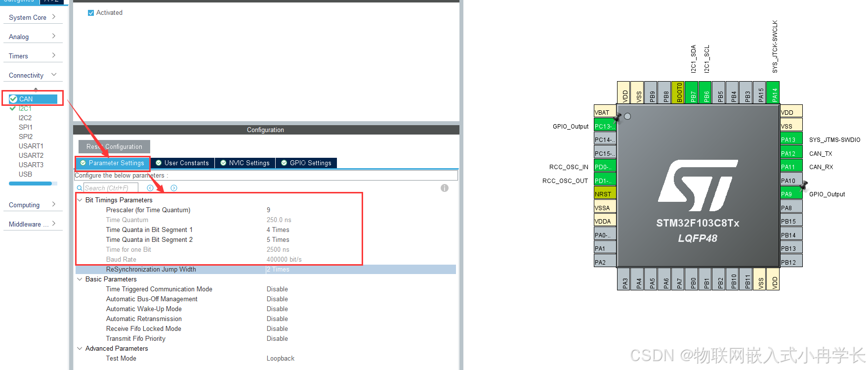The height and width of the screenshot is (370, 868).
Task: Select USB peripheral
Action: [x=25, y=174]
